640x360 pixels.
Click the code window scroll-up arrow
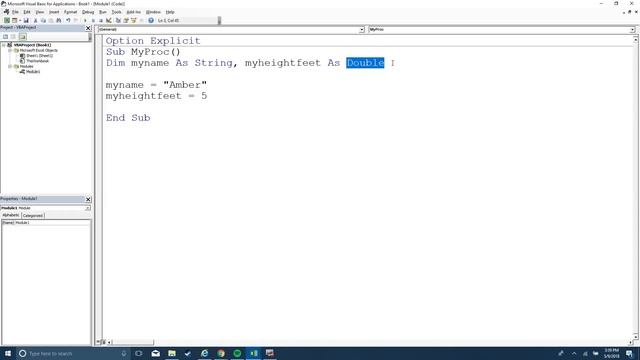click(636, 40)
